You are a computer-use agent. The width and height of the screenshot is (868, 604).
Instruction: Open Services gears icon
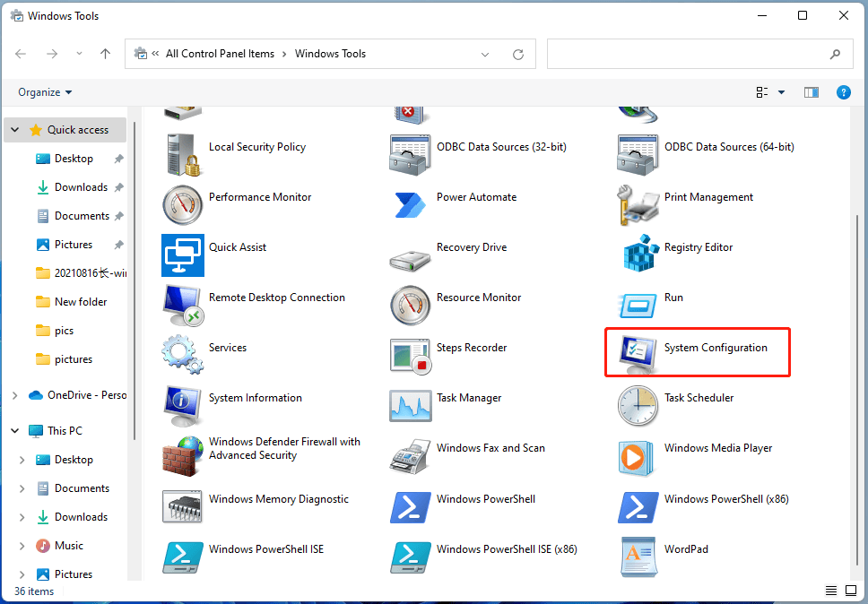(x=183, y=356)
